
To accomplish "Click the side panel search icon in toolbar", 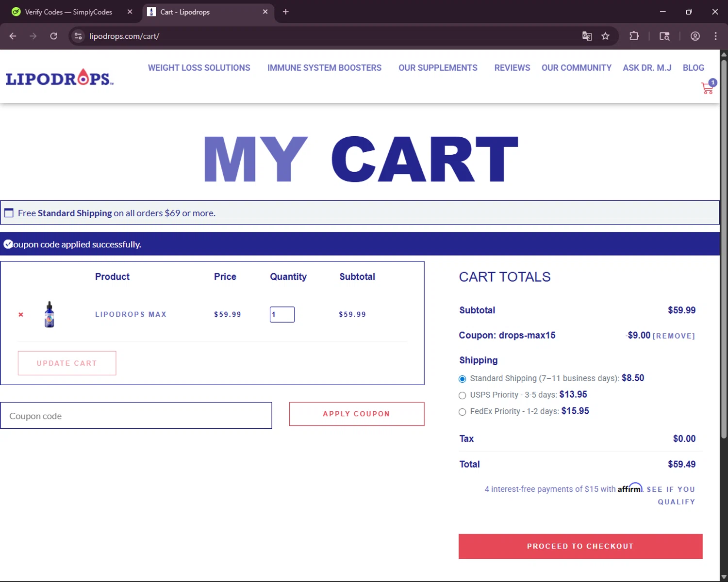I will pyautogui.click(x=664, y=36).
